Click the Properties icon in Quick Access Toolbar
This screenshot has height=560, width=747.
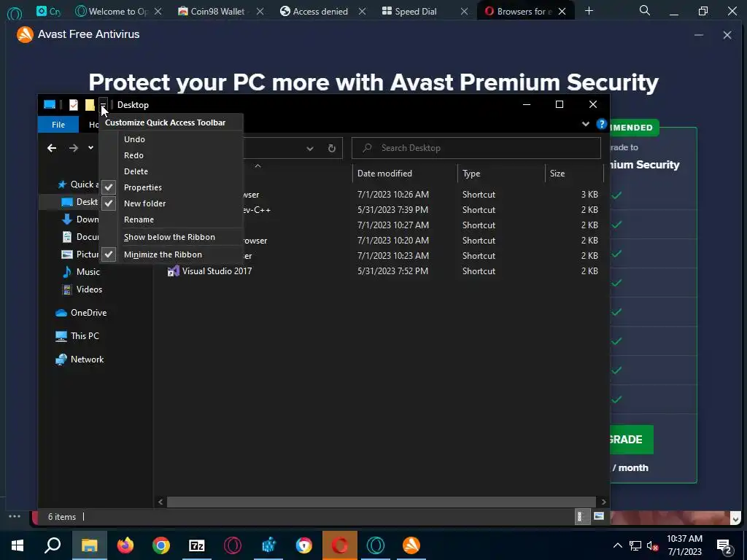click(74, 105)
